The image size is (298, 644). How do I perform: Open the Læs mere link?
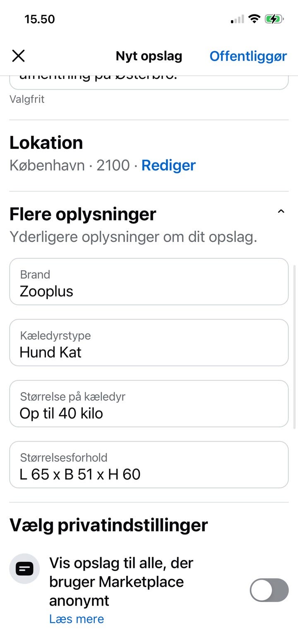point(77,619)
